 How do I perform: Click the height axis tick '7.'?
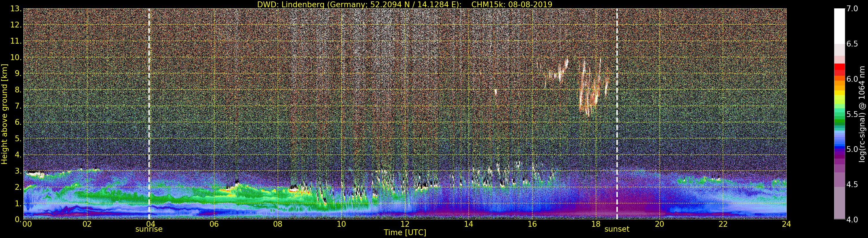18,106
